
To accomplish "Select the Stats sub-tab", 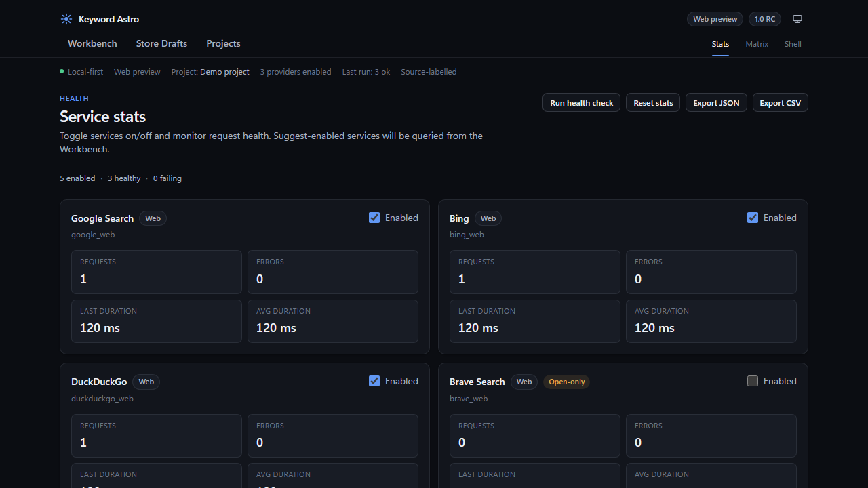I will [x=720, y=44].
